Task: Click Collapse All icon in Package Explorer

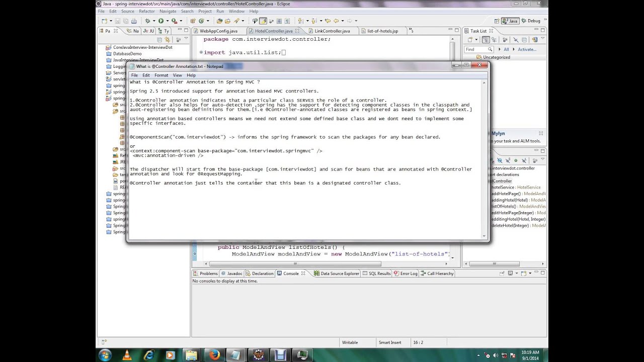Action: [159, 39]
